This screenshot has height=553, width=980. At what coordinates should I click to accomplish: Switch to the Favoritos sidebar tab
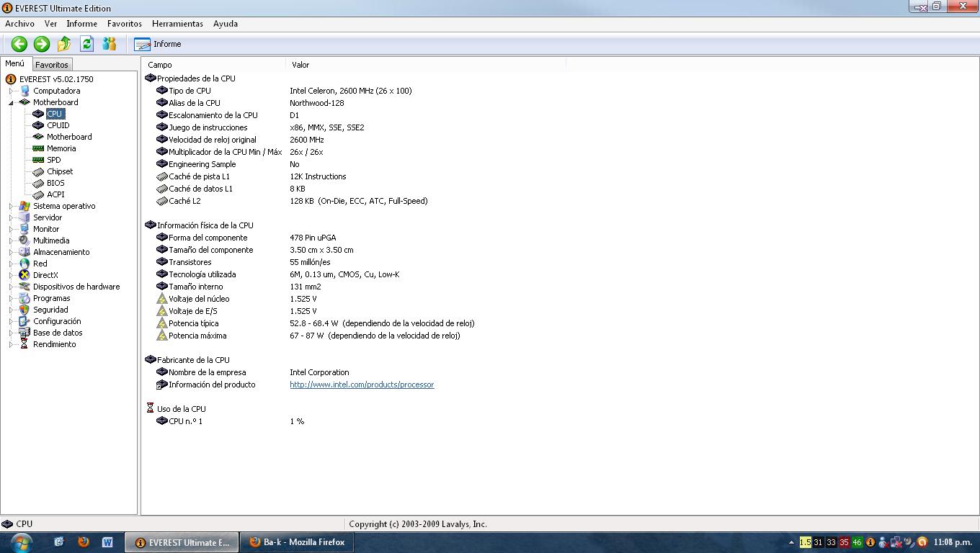pyautogui.click(x=52, y=65)
